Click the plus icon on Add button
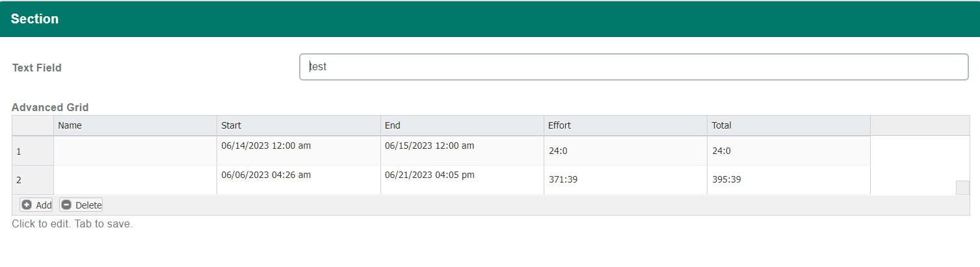Screen dimensions: 980x267 (27, 205)
